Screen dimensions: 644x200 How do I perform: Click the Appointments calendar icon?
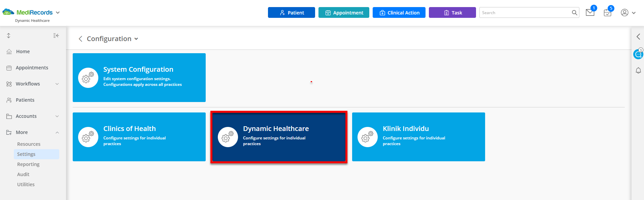(x=9, y=68)
